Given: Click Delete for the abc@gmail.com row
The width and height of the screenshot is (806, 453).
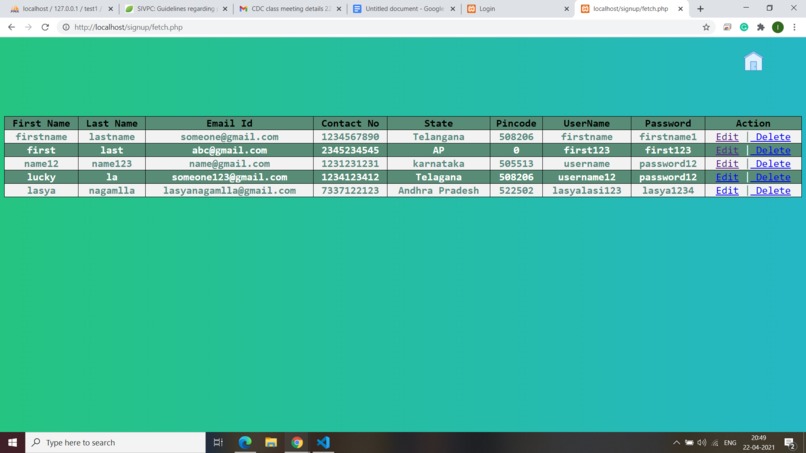Looking at the screenshot, I should pyautogui.click(x=771, y=150).
